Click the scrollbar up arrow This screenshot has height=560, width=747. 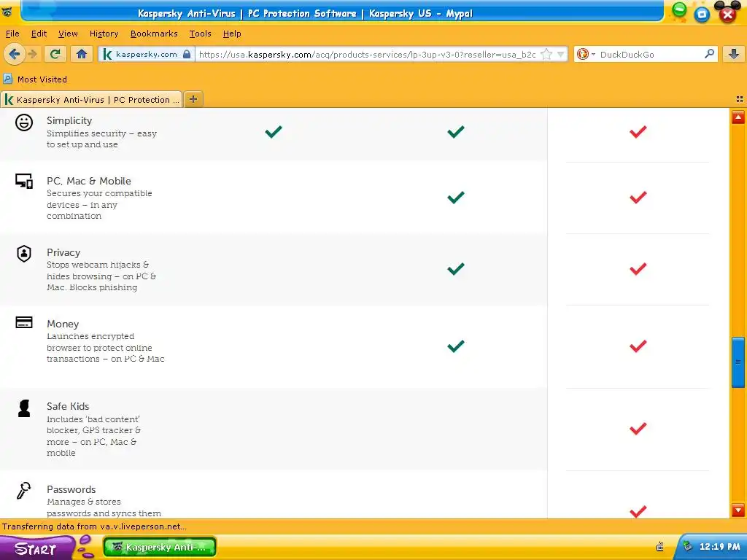[738, 117]
